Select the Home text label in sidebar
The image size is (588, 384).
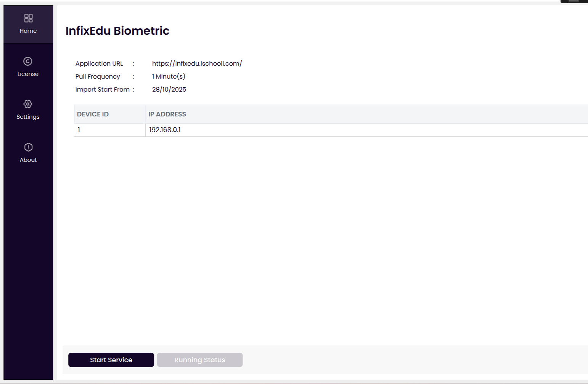tap(28, 31)
